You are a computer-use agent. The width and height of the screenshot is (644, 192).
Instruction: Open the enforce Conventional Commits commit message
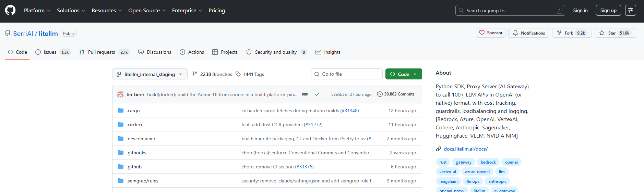(307, 153)
